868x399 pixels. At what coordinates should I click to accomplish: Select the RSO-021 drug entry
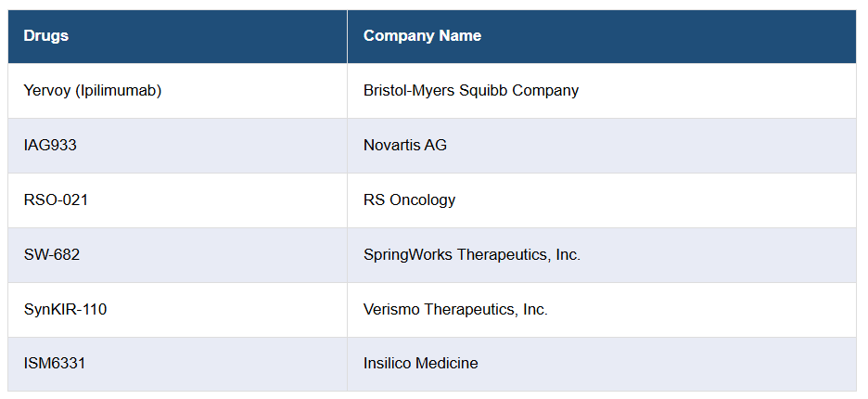click(x=57, y=200)
